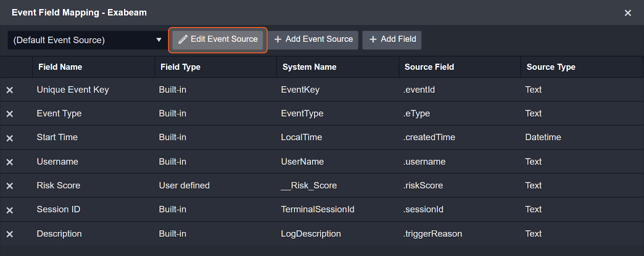Image resolution: width=644 pixels, height=256 pixels.
Task: Click Text source type in Risk Score row
Action: [533, 185]
